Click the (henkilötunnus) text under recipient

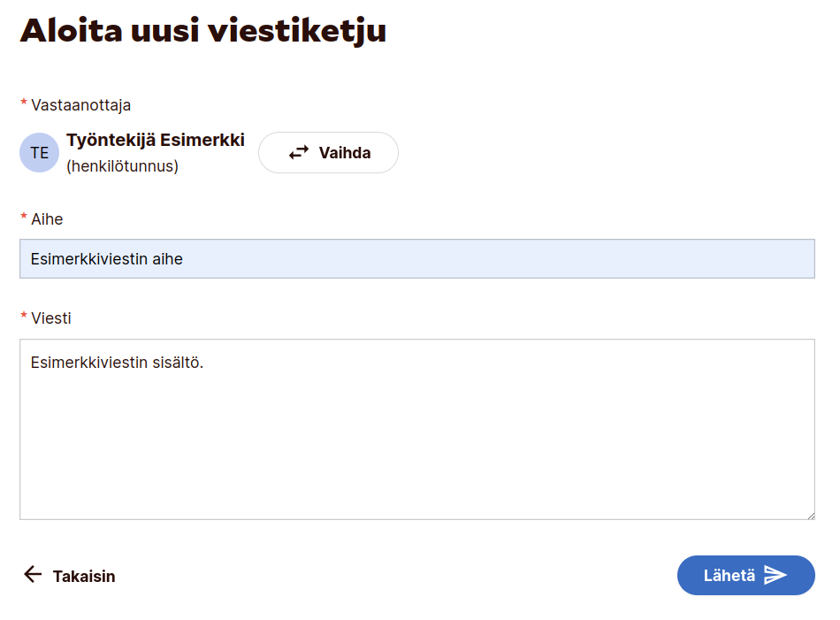tap(122, 166)
